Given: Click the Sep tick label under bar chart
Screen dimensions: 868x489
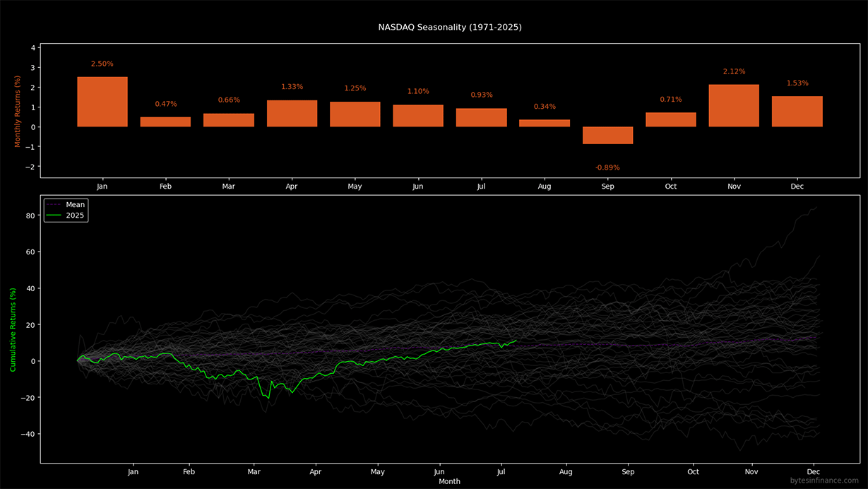Looking at the screenshot, I should (607, 187).
